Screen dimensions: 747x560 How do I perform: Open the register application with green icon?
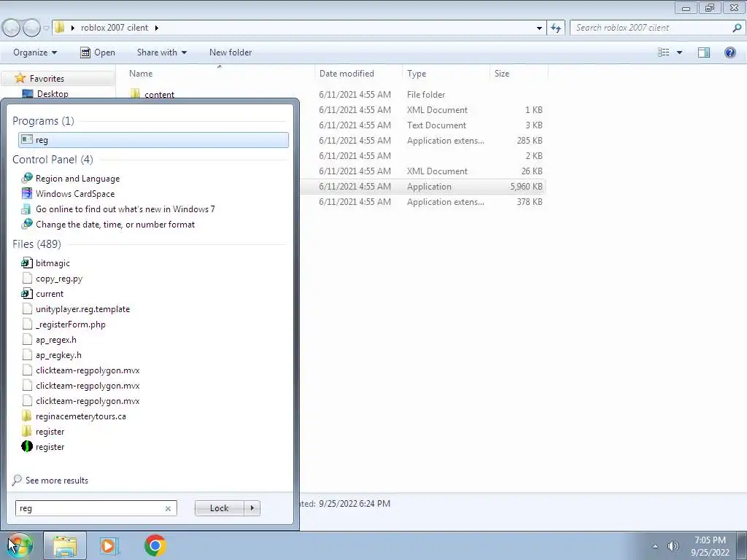(43, 447)
